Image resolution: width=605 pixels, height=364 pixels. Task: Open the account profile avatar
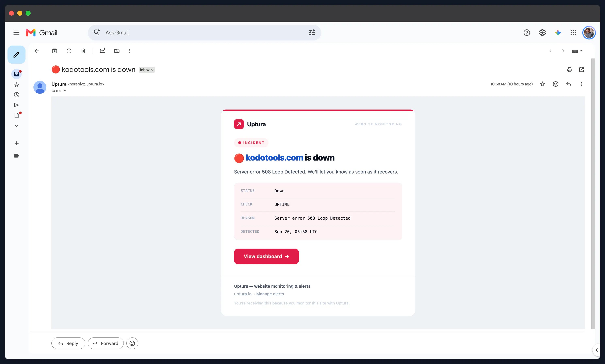(589, 33)
